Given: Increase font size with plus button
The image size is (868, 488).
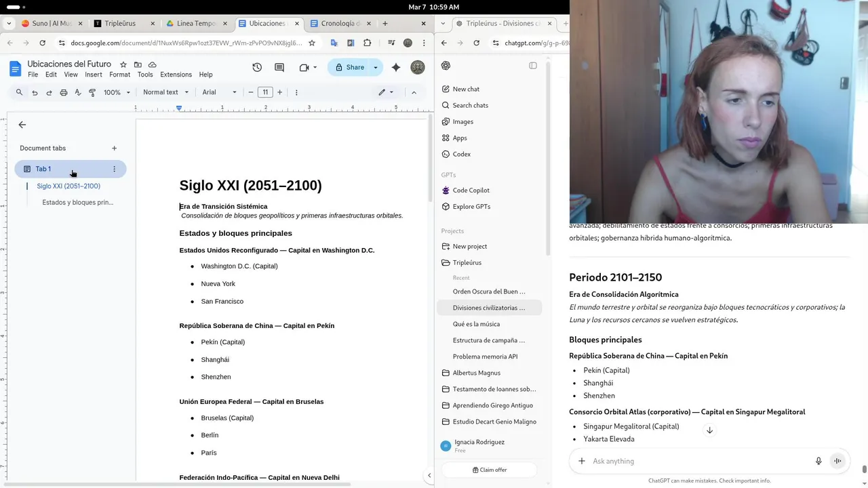Looking at the screenshot, I should pyautogui.click(x=279, y=92).
